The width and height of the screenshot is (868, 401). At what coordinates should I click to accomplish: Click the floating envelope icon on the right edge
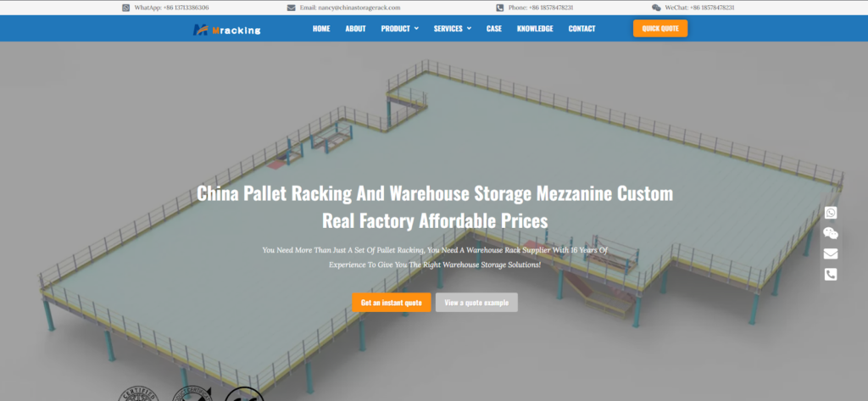[x=831, y=253]
